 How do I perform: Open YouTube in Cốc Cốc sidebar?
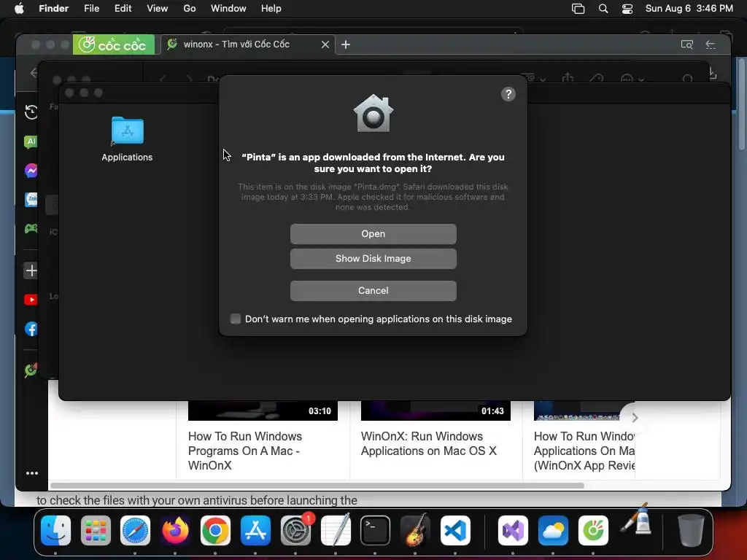click(x=31, y=300)
